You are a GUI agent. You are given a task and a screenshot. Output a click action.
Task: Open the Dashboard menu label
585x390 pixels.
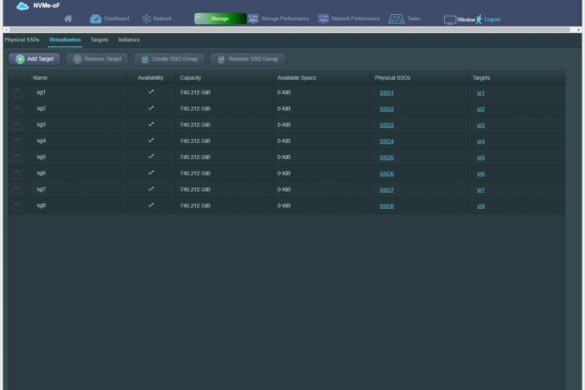pyautogui.click(x=117, y=19)
